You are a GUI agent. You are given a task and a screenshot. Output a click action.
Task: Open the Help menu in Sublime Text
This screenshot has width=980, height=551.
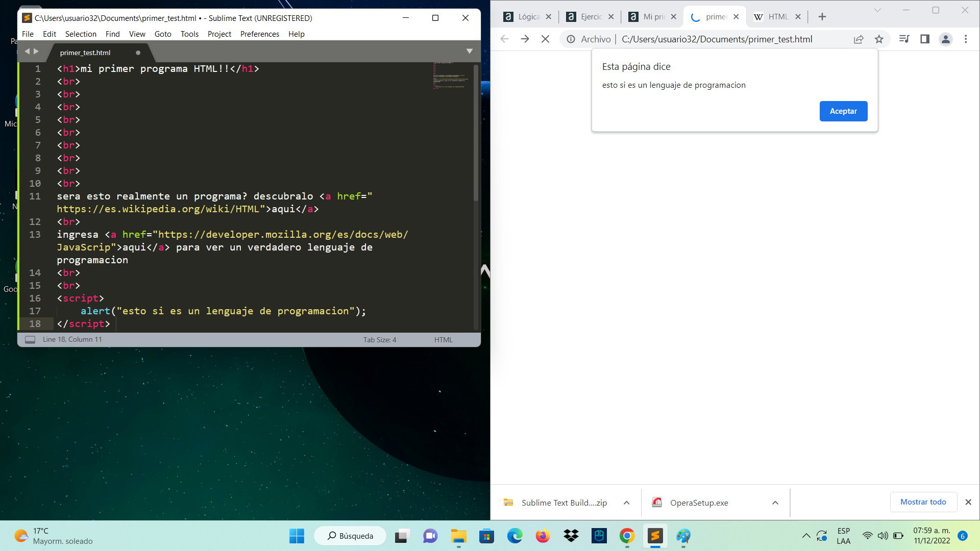[x=297, y=34]
